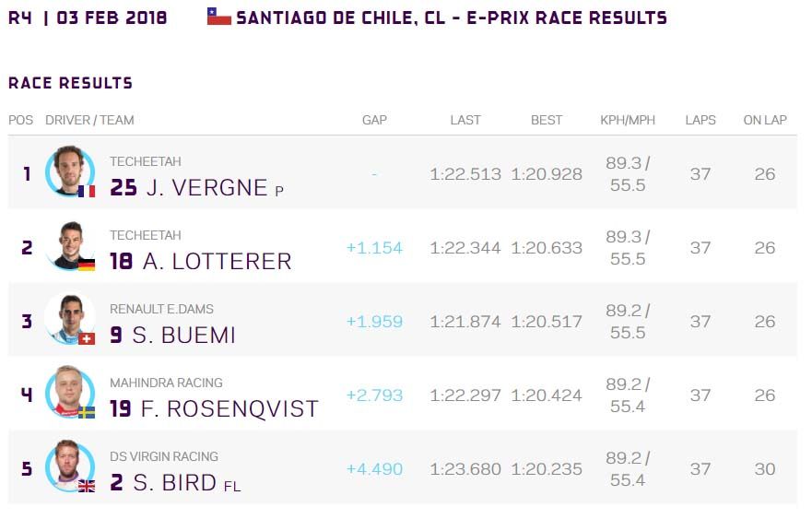Viewport: 812px width, 519px height.
Task: Click the Swedish flag beside Rosenqvist
Action: pos(87,412)
